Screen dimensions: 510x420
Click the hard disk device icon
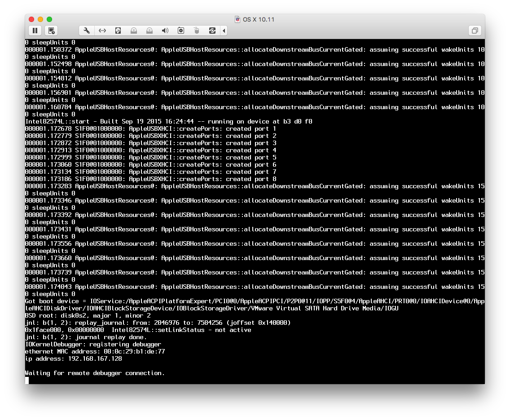click(x=118, y=31)
